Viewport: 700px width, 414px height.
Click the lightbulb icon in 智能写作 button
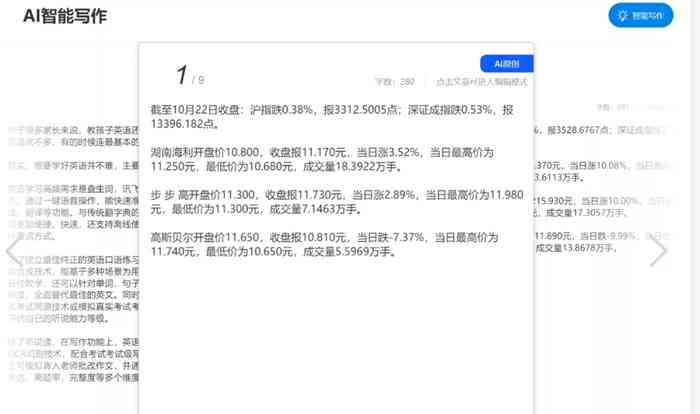[623, 16]
